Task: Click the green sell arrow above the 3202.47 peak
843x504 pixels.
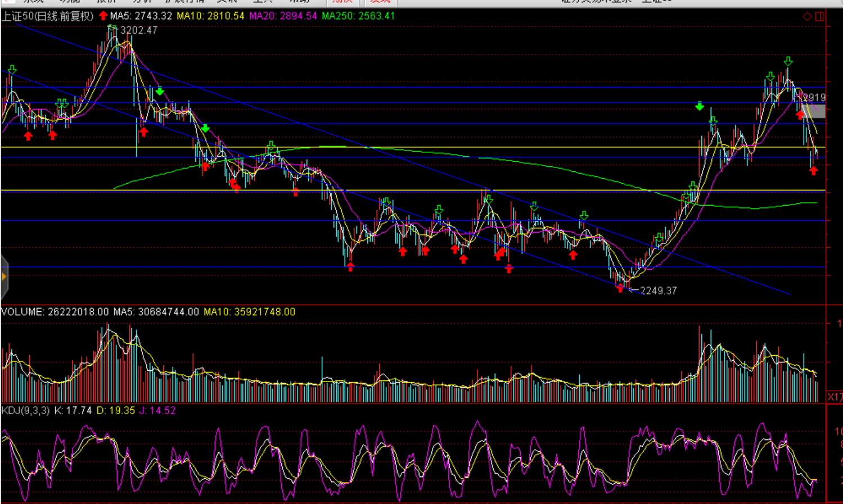Action: click(112, 28)
